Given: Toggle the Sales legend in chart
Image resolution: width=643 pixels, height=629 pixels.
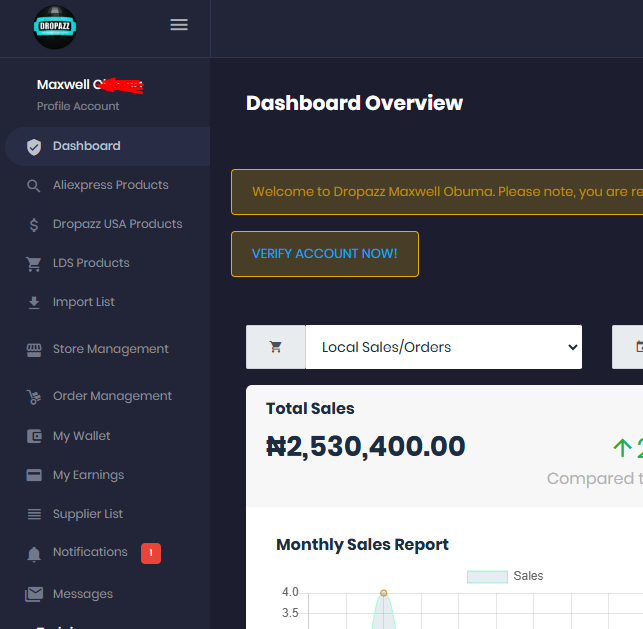Looking at the screenshot, I should [x=505, y=576].
